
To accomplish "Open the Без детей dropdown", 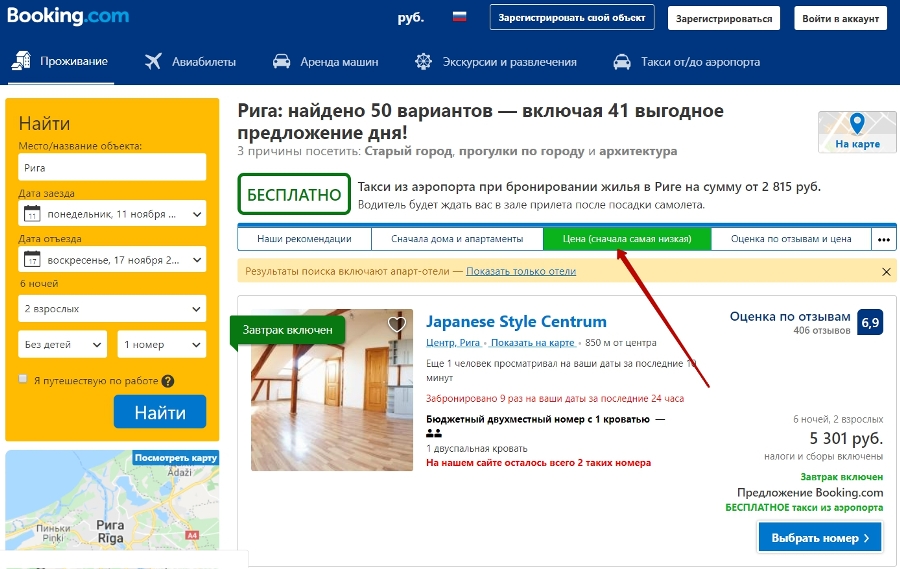I will [63, 345].
